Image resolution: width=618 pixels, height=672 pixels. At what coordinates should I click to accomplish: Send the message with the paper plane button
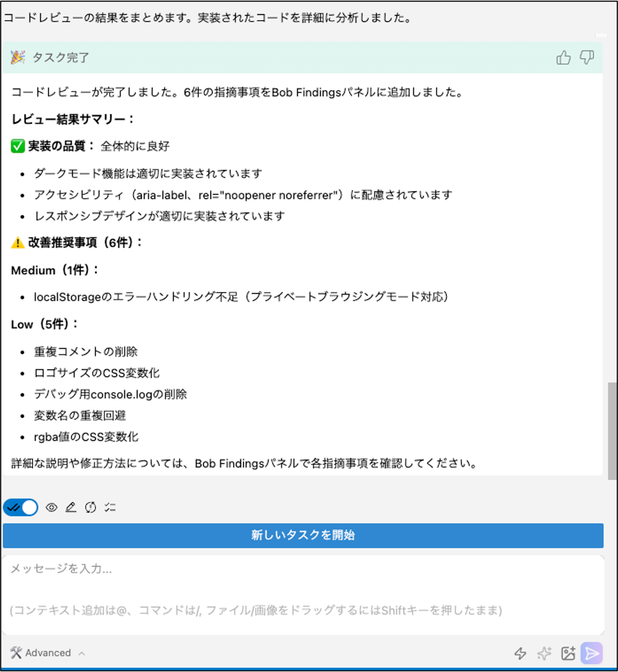592,653
